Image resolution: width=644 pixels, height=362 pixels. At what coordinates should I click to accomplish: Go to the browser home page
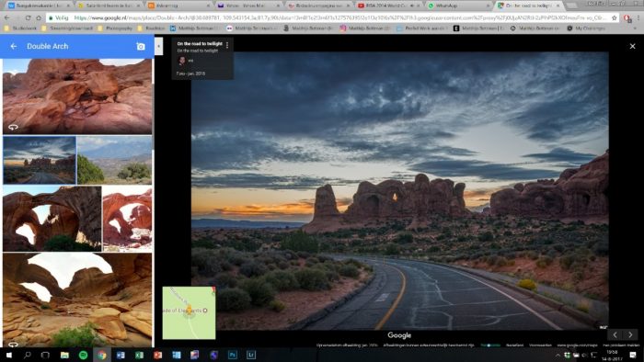[39, 18]
